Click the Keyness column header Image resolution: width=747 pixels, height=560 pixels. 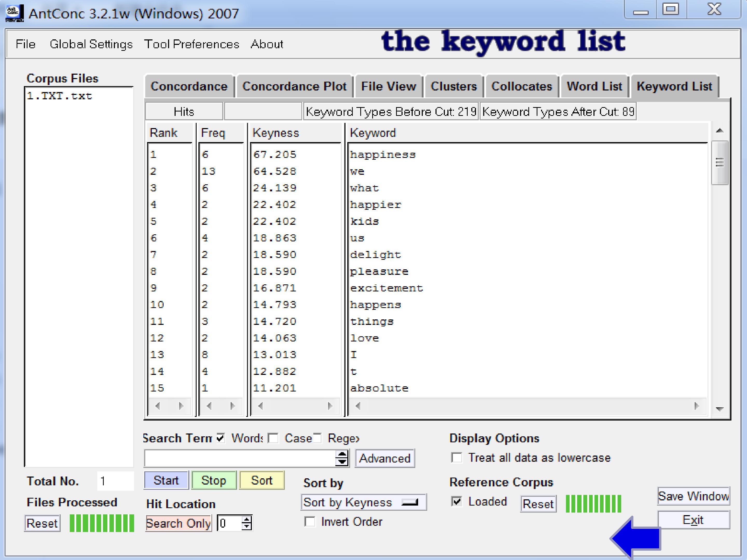(275, 133)
